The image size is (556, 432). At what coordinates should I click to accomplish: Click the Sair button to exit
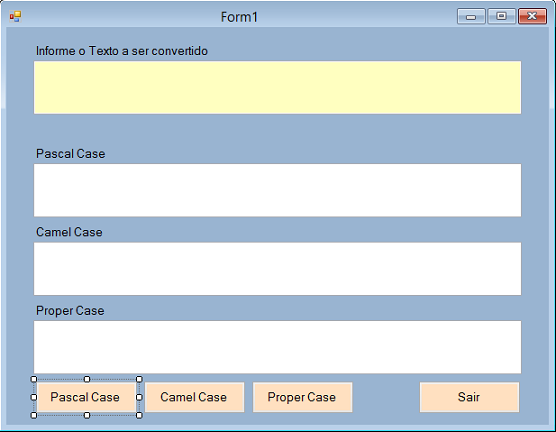(x=469, y=397)
